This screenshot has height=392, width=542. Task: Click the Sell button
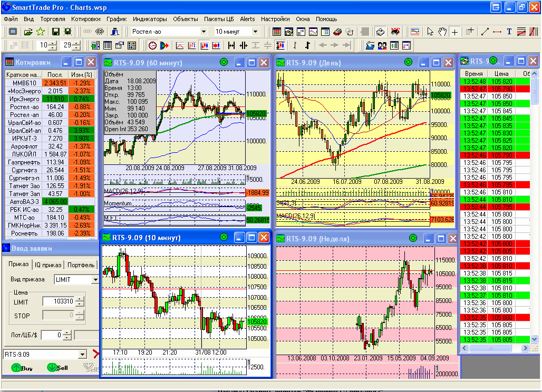point(57,368)
